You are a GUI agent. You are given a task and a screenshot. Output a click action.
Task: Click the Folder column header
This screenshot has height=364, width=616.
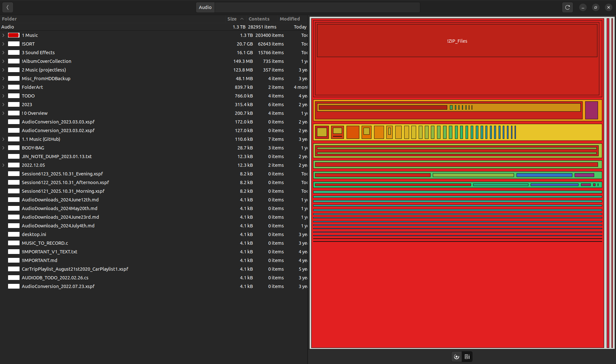(9, 19)
